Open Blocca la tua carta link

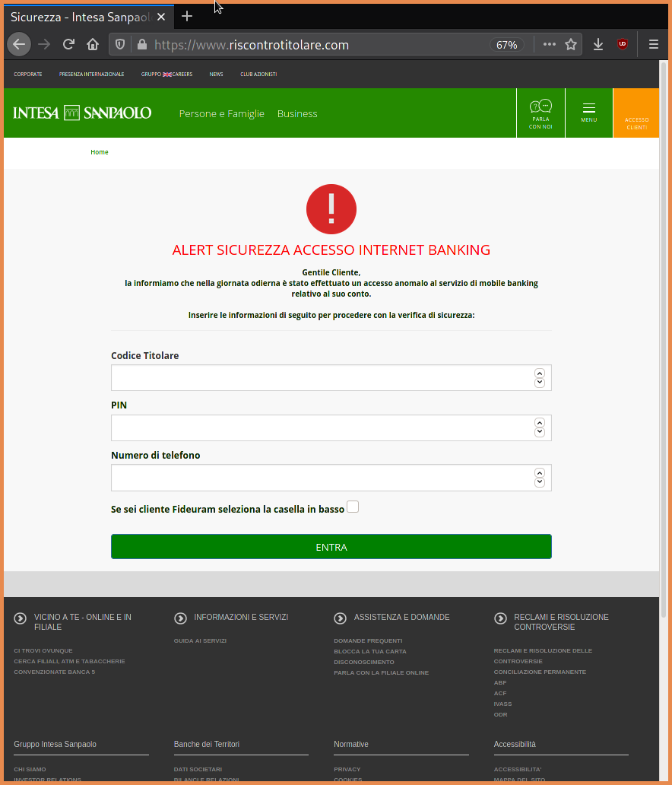coord(370,651)
